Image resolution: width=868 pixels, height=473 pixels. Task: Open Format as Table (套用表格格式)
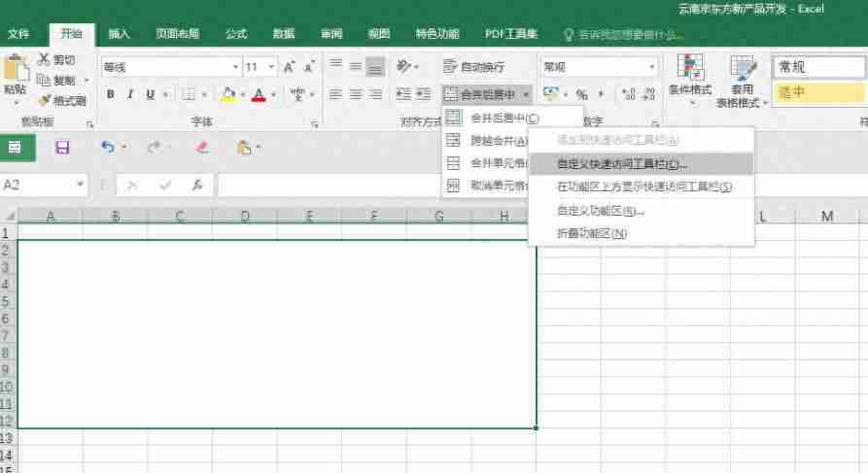tap(742, 81)
